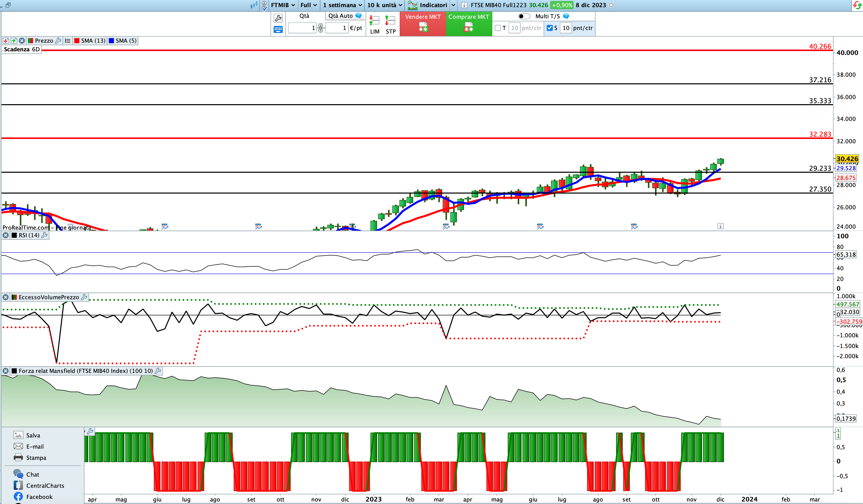Image resolution: width=863 pixels, height=504 pixels.
Task: Open the 10 k unità dropdown
Action: click(384, 5)
